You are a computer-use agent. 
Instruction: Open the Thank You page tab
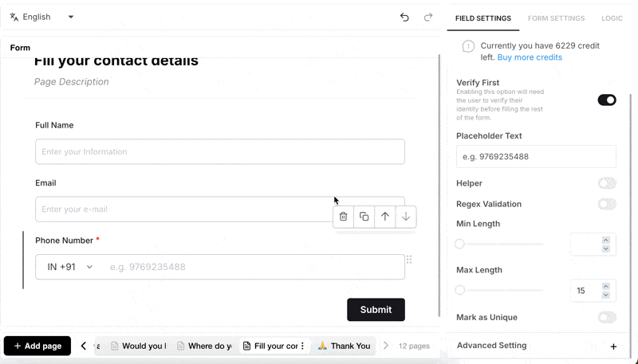pyautogui.click(x=345, y=346)
